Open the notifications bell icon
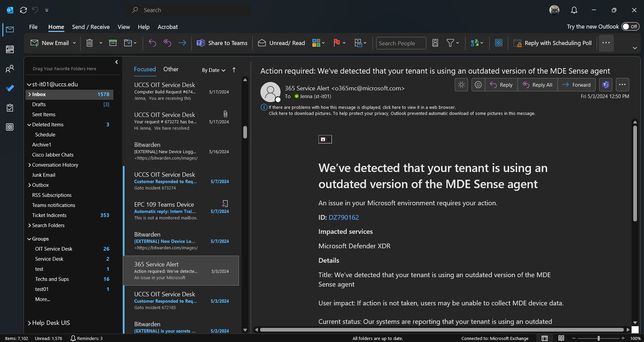644x342 pixels. (574, 10)
